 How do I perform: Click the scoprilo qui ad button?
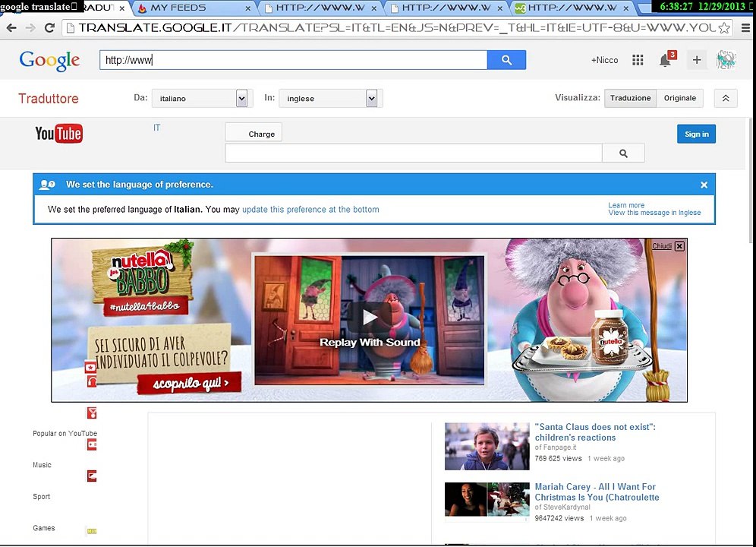(190, 383)
